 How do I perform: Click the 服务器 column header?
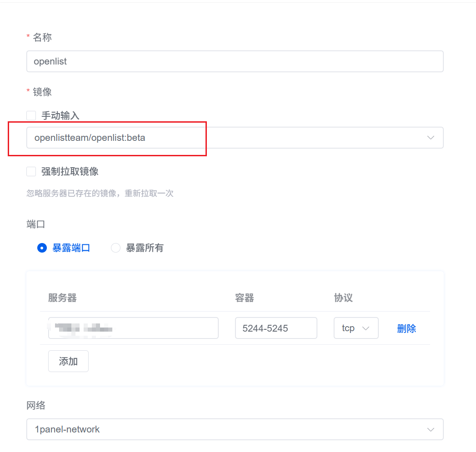pos(62,298)
